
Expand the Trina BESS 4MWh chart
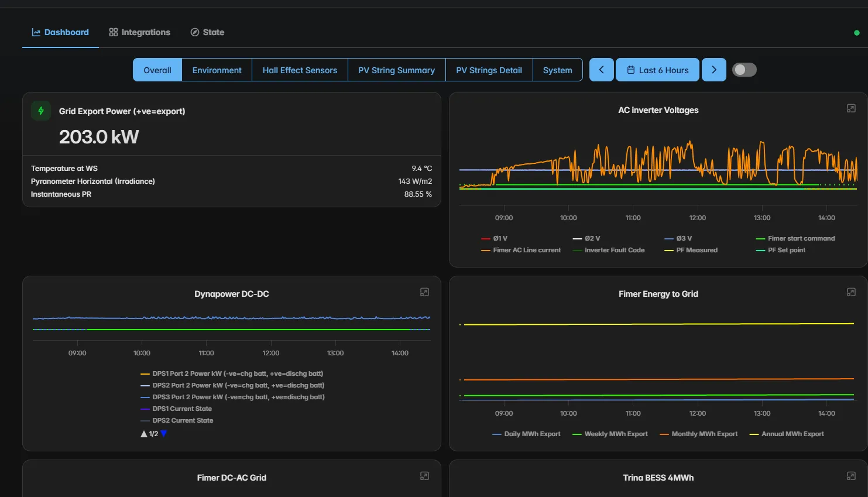(x=851, y=476)
